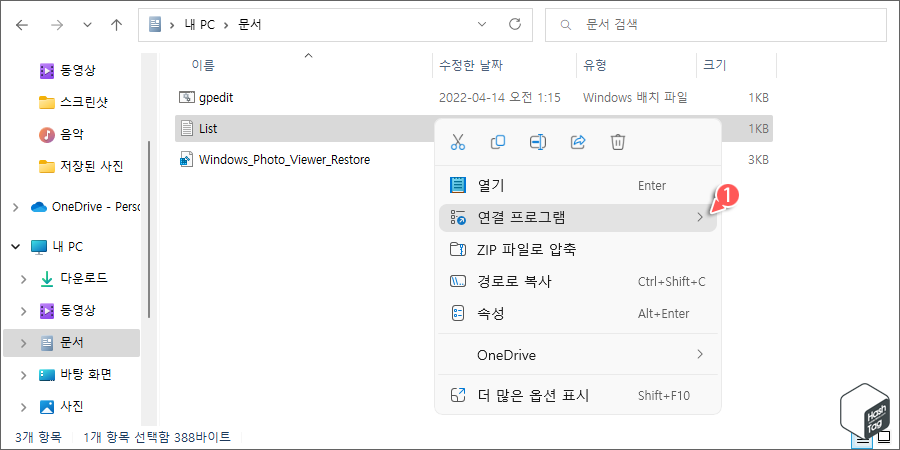
Task: Select 더 많은 옵션 표시 menu entry
Action: click(x=577, y=395)
